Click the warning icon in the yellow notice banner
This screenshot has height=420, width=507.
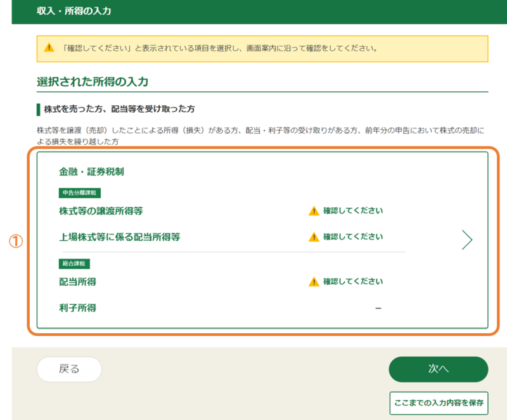pyautogui.click(x=49, y=48)
